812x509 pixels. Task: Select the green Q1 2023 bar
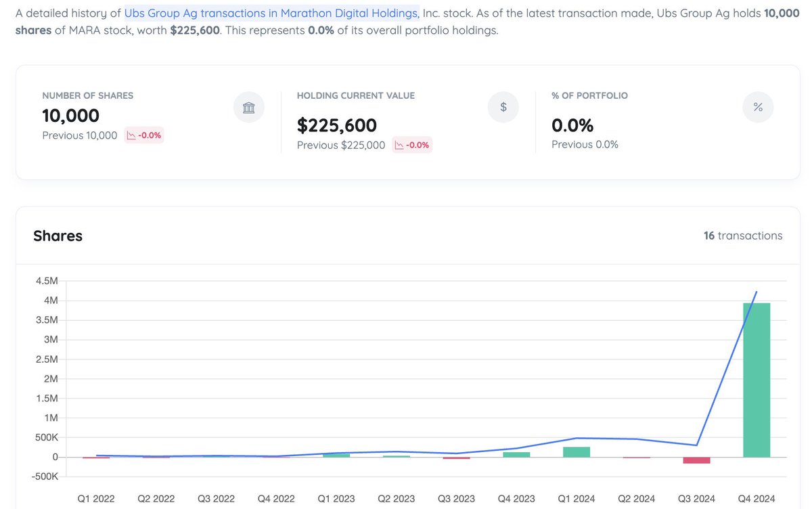336,456
